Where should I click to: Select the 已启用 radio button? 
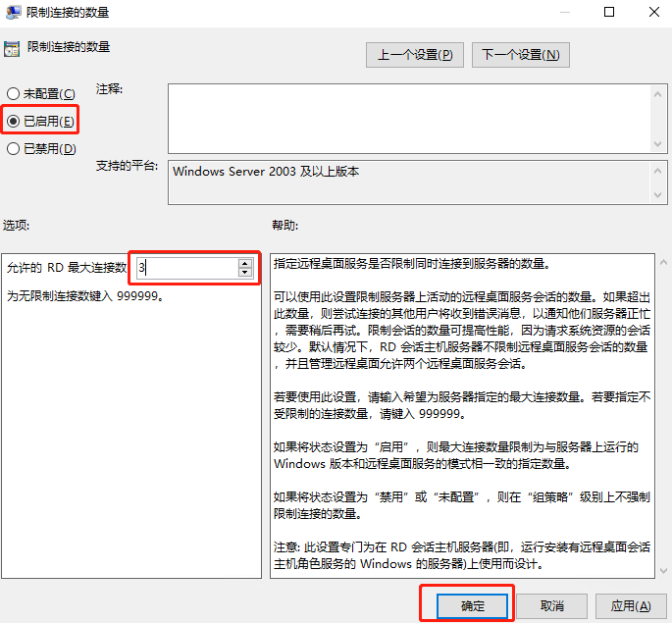[13, 121]
